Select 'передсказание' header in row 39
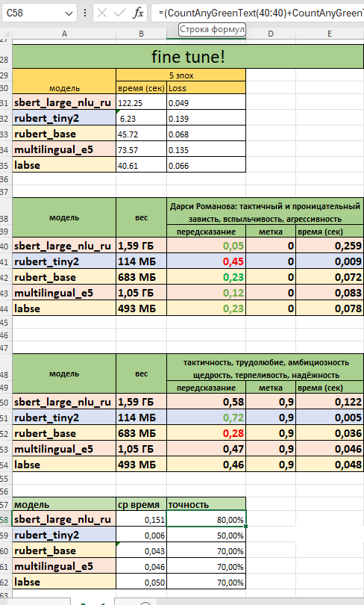The width and height of the screenshot is (364, 605). click(x=206, y=231)
